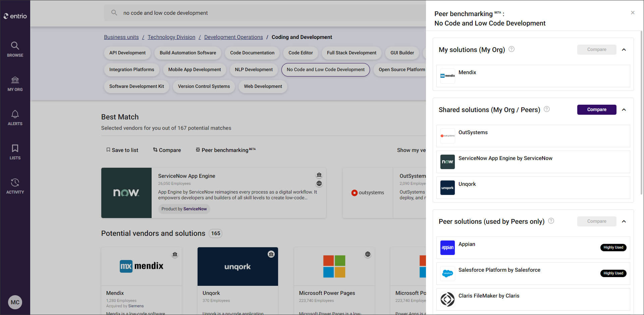Open Unqork card thumbnail

(238, 266)
